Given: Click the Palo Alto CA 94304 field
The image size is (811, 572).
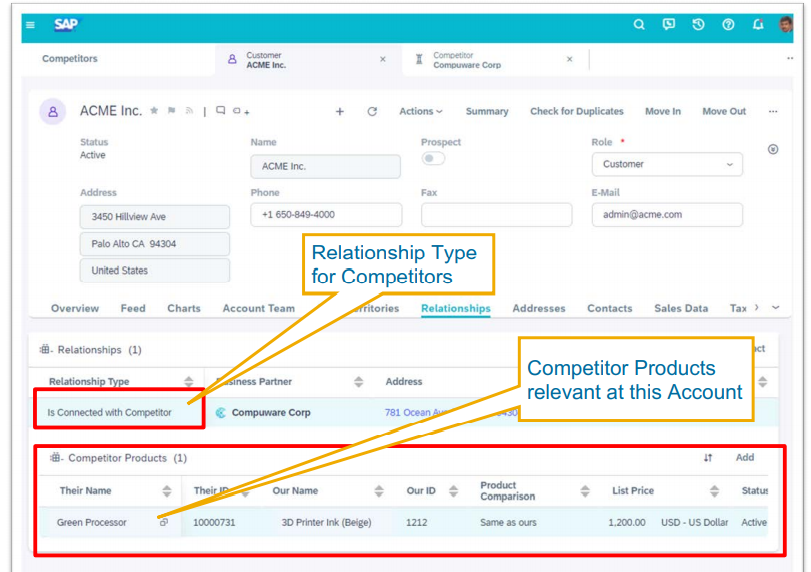Looking at the screenshot, I should click(x=155, y=244).
